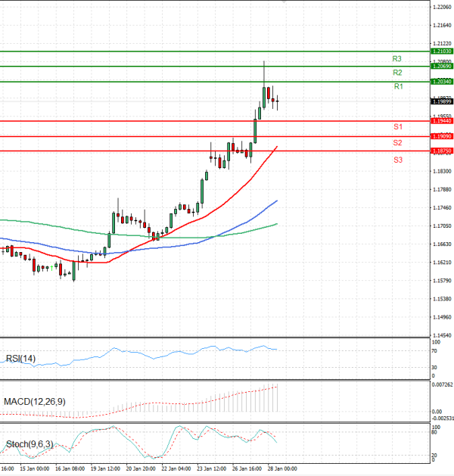454x476 pixels.
Task: Select the S1 support label
Action: tap(397, 126)
